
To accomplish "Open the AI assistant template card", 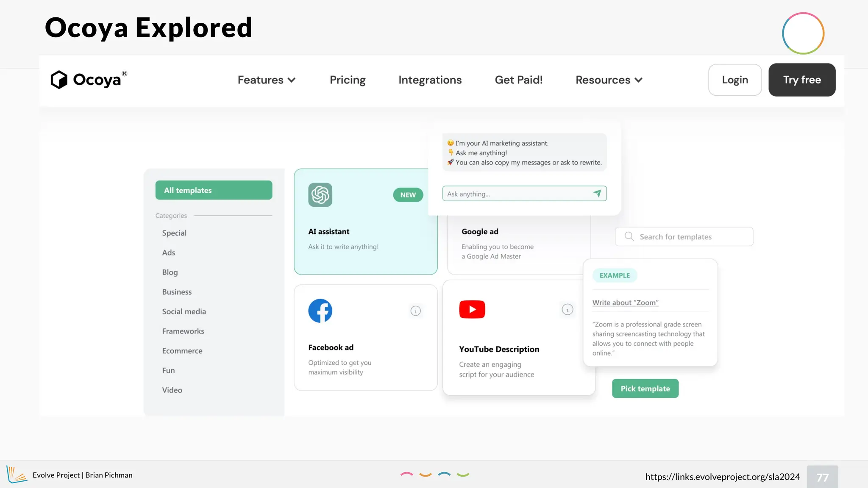I will tap(366, 222).
